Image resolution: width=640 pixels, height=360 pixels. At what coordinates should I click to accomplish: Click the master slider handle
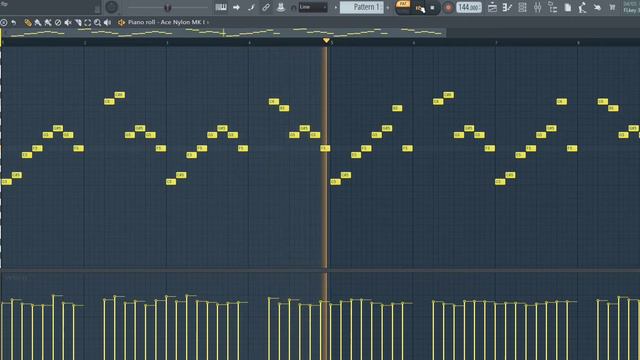click(167, 7)
